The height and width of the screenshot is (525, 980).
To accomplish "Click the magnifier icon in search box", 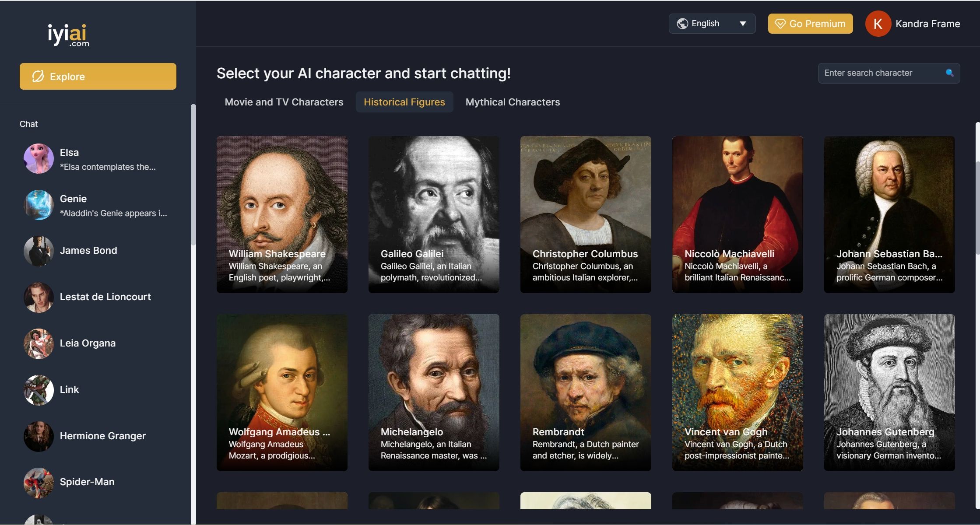I will tap(949, 73).
